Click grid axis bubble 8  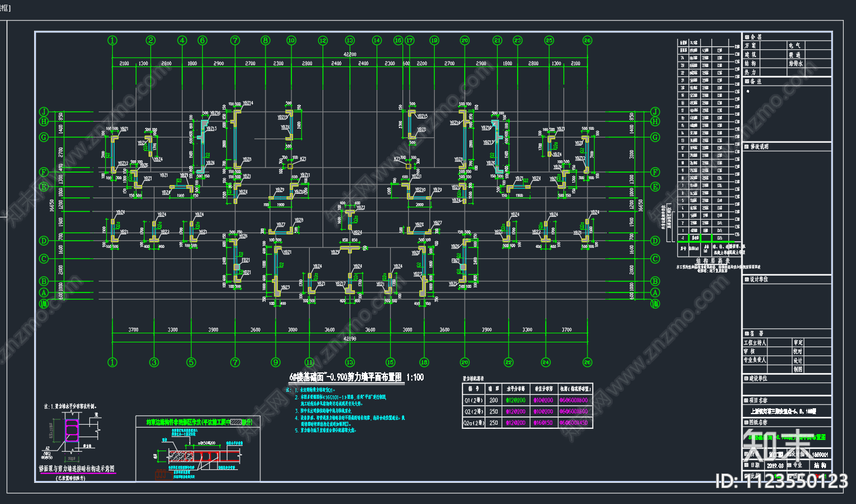266,41
